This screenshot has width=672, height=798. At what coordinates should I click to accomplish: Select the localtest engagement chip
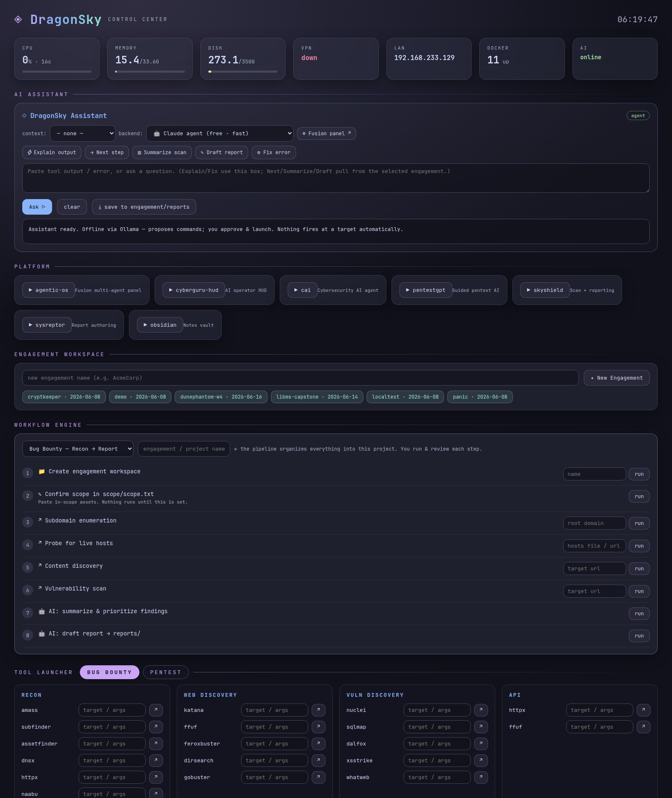pyautogui.click(x=405, y=397)
